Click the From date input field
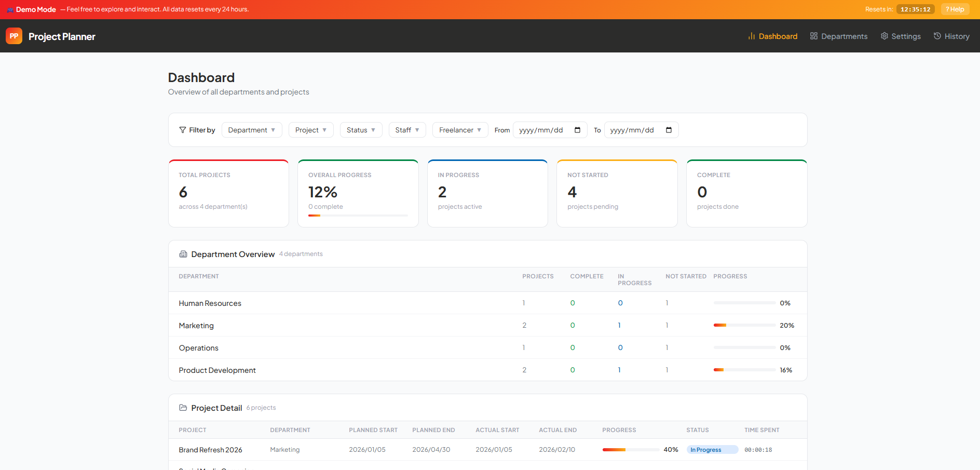This screenshot has height=470, width=980. 550,130
